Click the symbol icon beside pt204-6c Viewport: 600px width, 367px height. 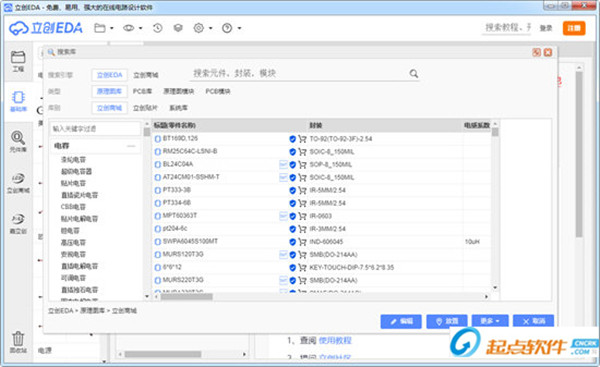157,229
